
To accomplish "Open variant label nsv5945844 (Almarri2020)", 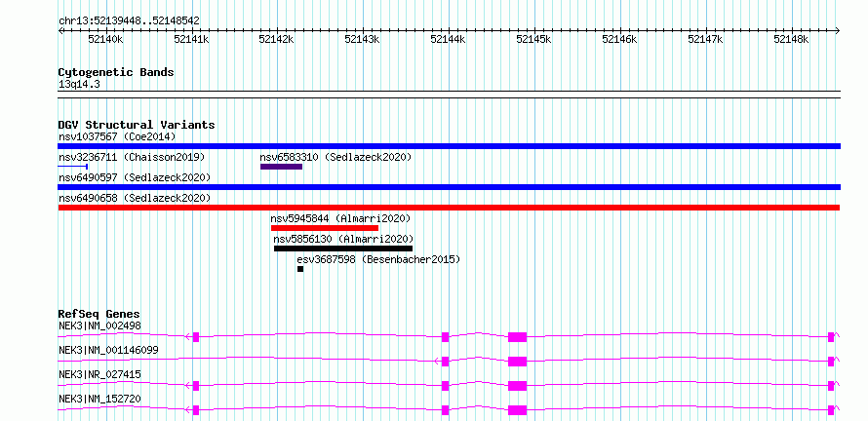I will (x=340, y=218).
